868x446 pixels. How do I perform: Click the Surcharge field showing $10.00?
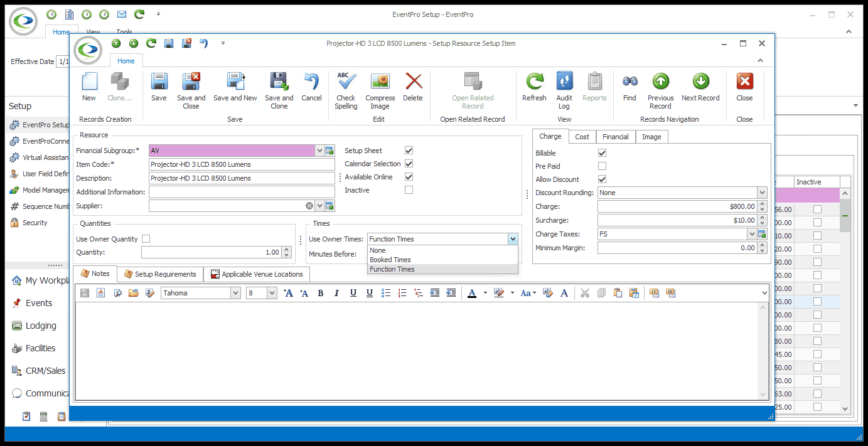pos(677,220)
